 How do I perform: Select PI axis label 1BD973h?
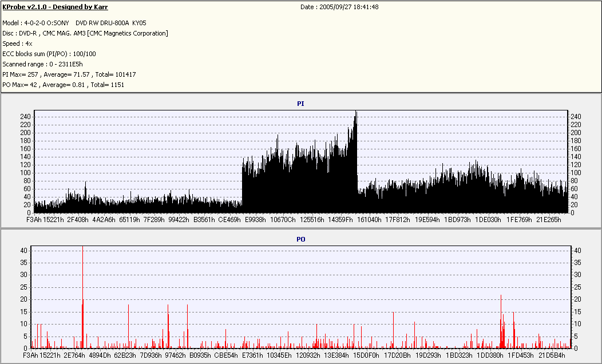(x=458, y=220)
